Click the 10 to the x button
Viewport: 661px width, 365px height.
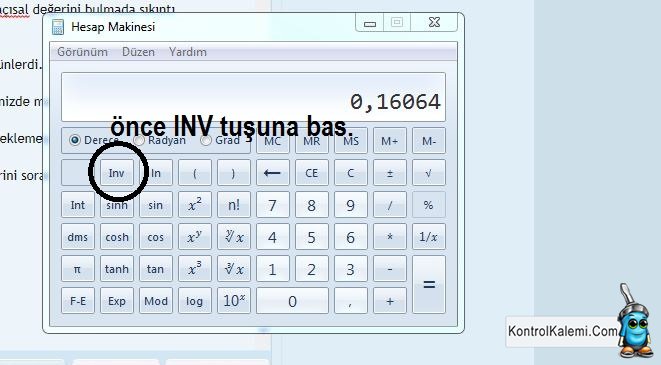234,301
